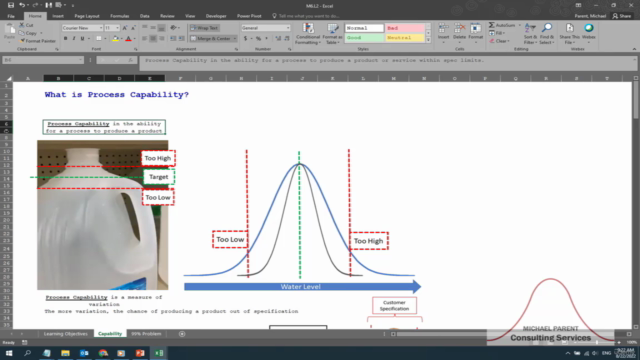Click the Share button
The height and width of the screenshot is (360, 640).
[622, 16]
